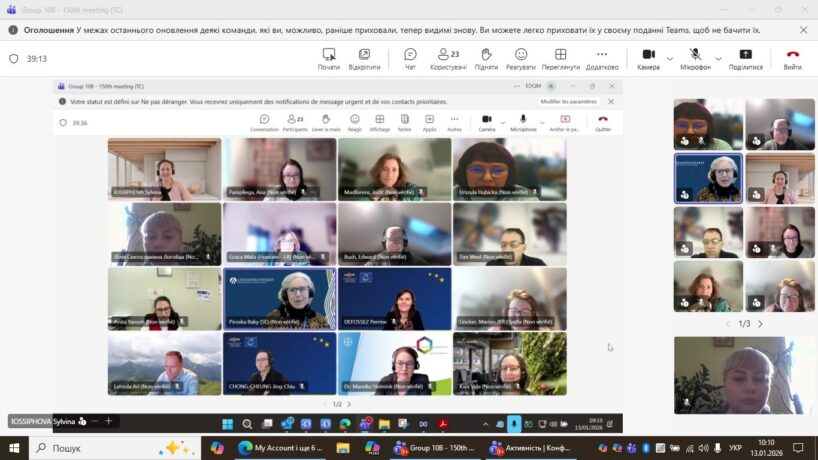Screen dimensions: 818x460
Task: Dismiss the Оголошення announcement banner
Action: point(804,31)
